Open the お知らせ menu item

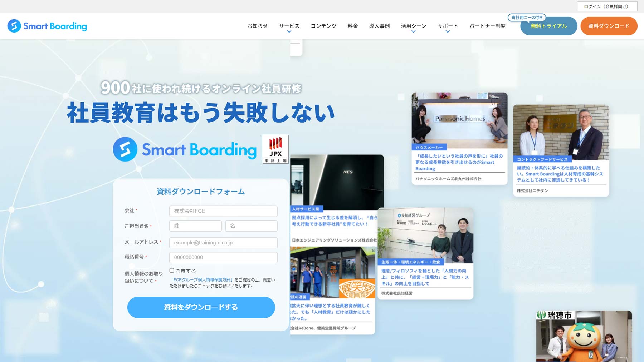coord(258,26)
